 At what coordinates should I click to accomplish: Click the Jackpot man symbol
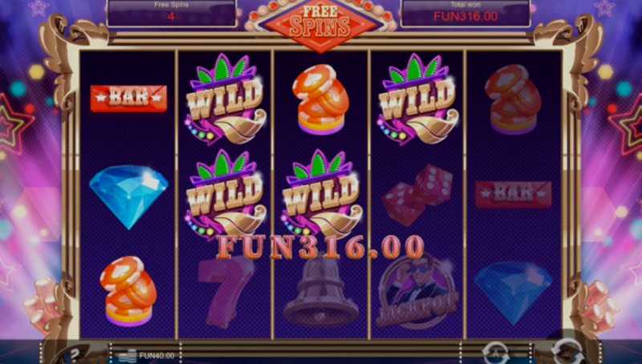416,291
